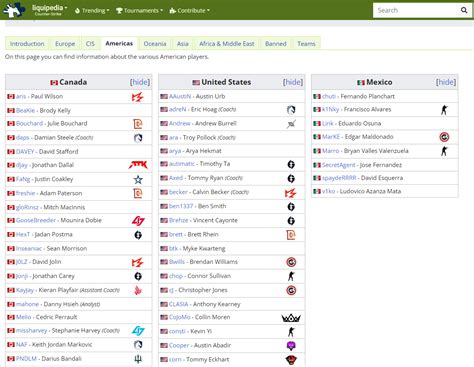Click the United States flag in header
This screenshot has width=474, height=367.
[x=196, y=82]
